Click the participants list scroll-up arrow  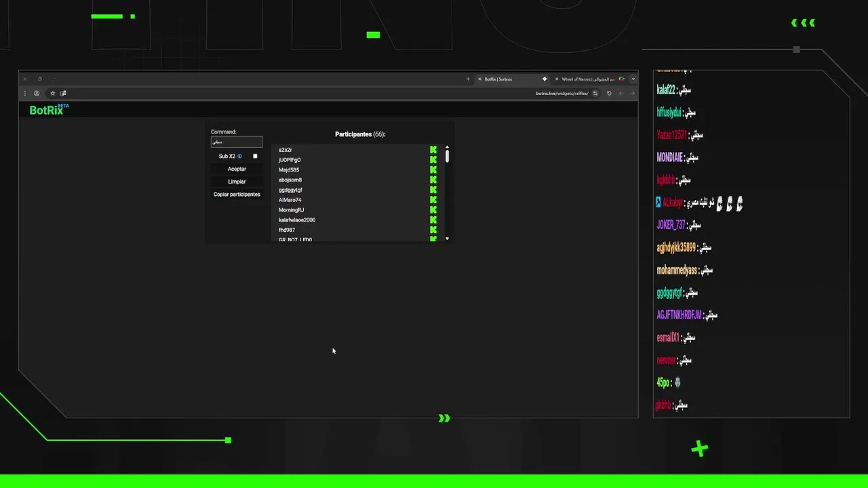447,147
